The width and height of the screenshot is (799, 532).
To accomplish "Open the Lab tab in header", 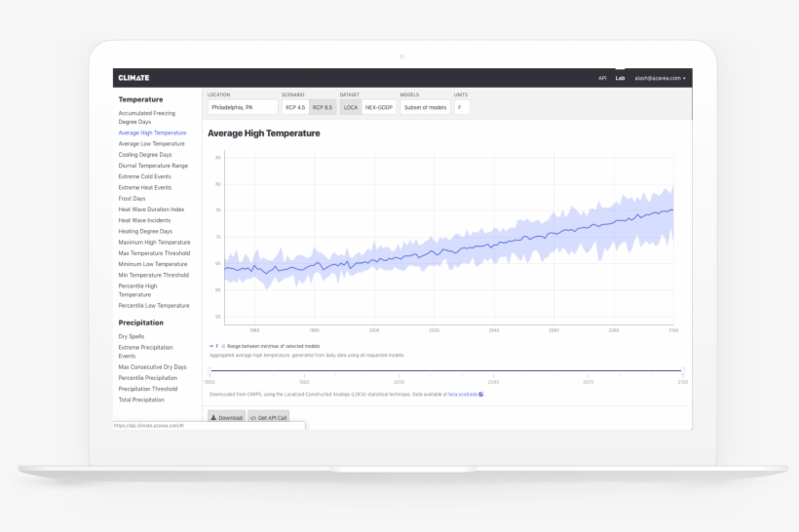I will [x=620, y=78].
